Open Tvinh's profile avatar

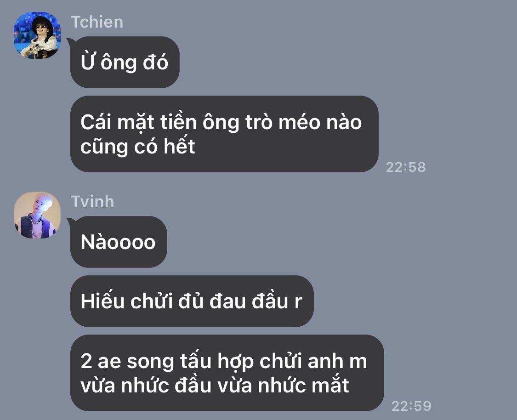point(37,215)
